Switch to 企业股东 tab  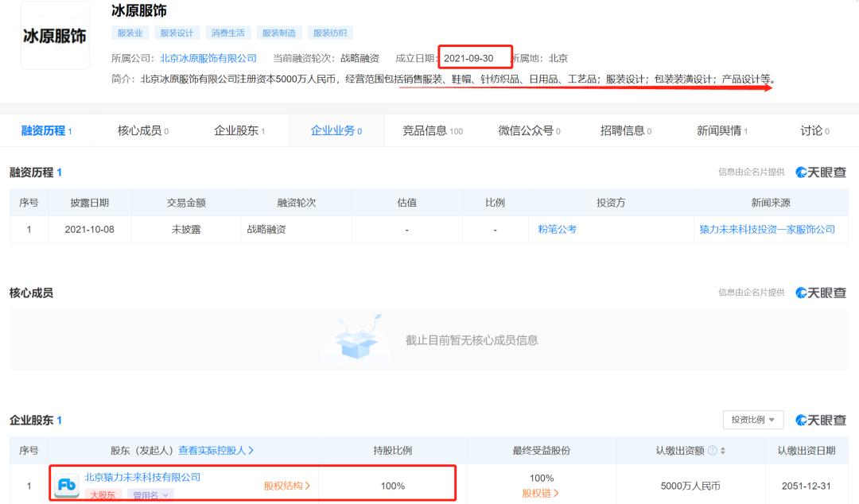pos(239,130)
